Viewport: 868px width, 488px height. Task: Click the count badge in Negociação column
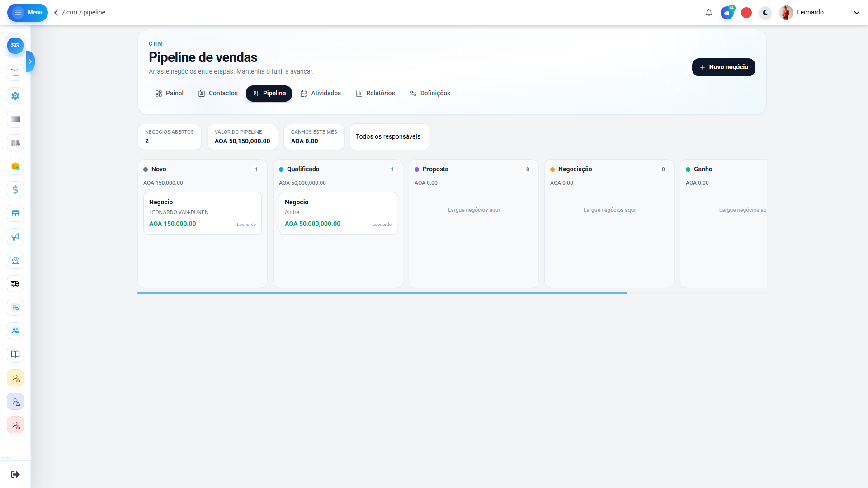[x=663, y=169]
